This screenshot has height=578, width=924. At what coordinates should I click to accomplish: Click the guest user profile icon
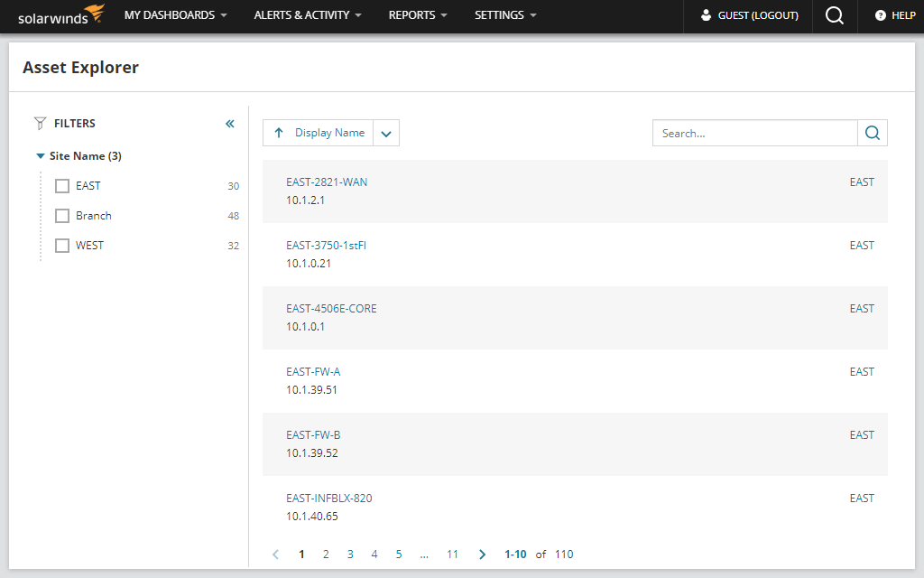click(706, 15)
